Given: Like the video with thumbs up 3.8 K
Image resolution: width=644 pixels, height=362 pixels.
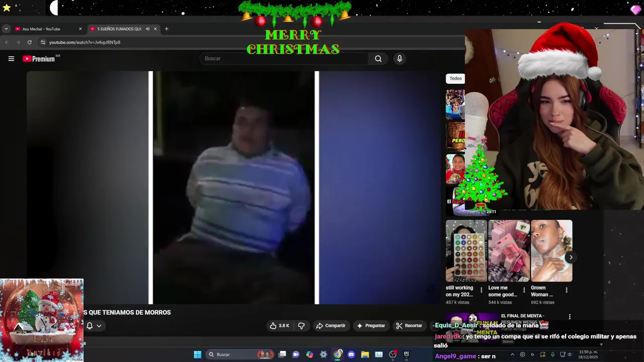Looking at the screenshot, I should coord(280,326).
